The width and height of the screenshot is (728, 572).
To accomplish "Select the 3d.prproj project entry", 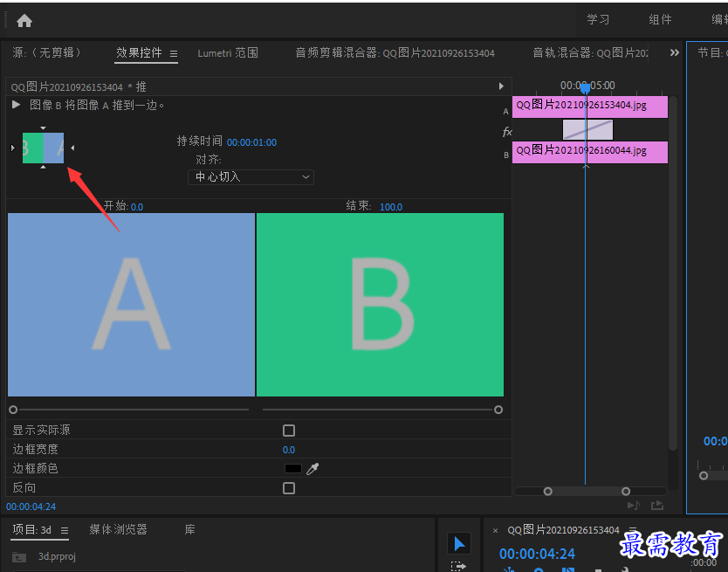I will 57,556.
